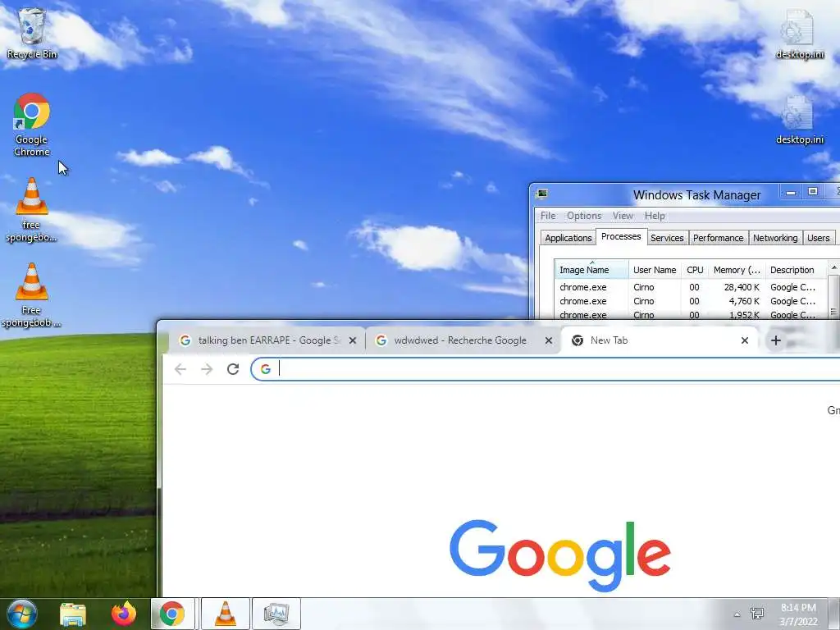Open a new Chrome tab with plus
This screenshot has width=840, height=630.
pos(776,340)
